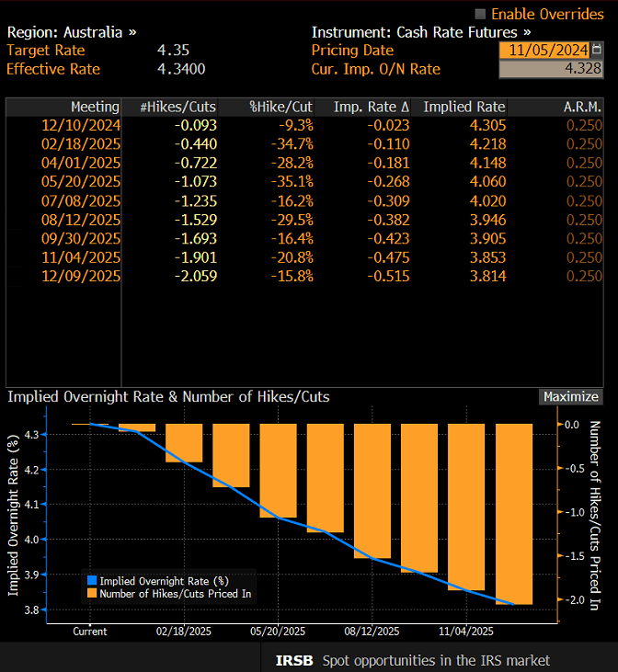618x672 pixels.
Task: Maximize the implied rate chart
Action: point(570,397)
